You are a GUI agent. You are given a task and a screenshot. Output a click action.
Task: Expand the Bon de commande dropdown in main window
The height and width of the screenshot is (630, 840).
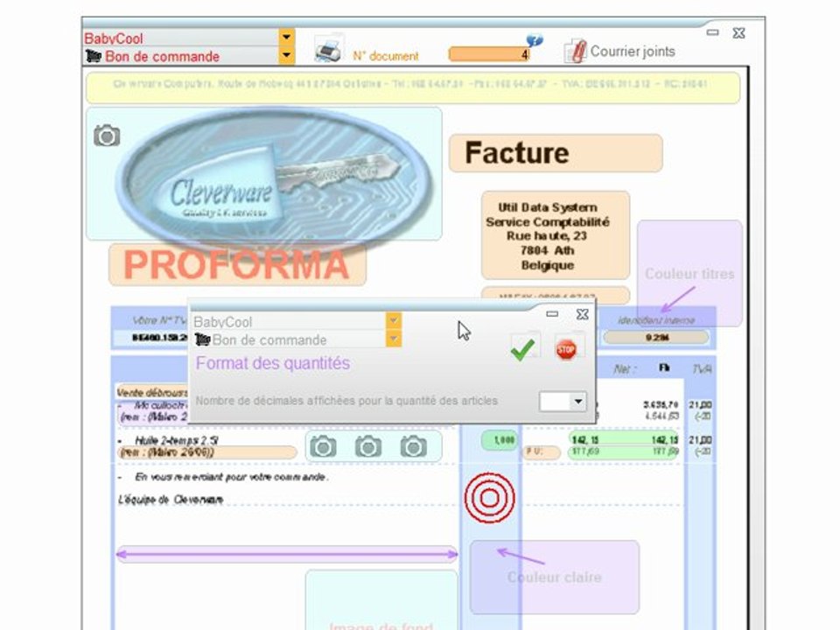[287, 55]
